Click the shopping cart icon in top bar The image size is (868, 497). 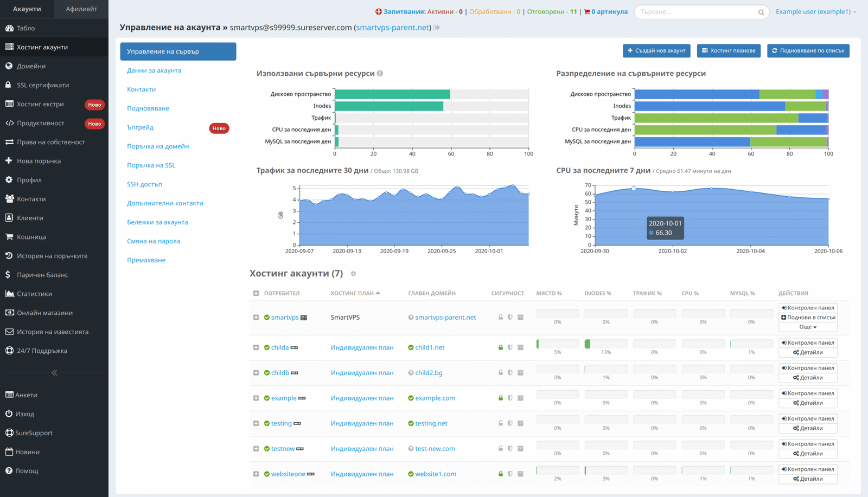pos(587,11)
